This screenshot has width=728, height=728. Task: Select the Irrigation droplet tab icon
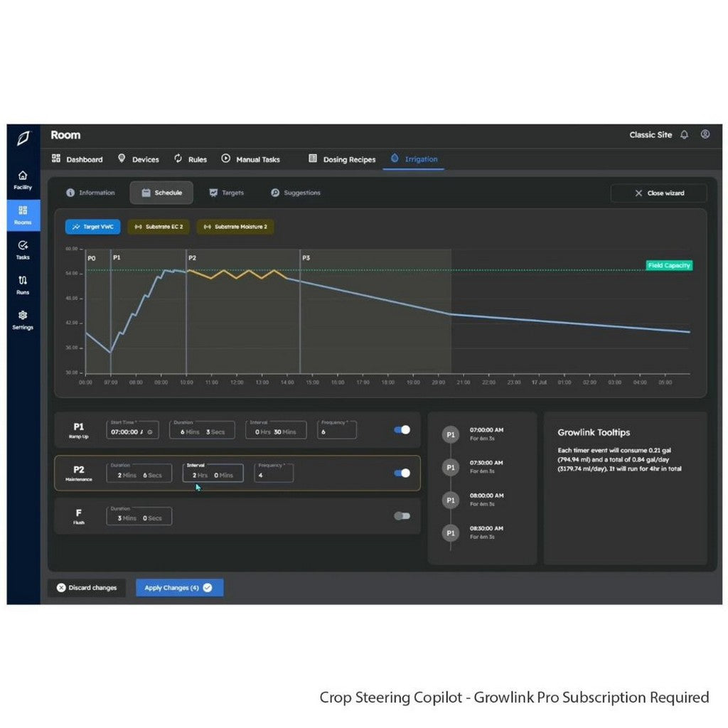click(395, 159)
